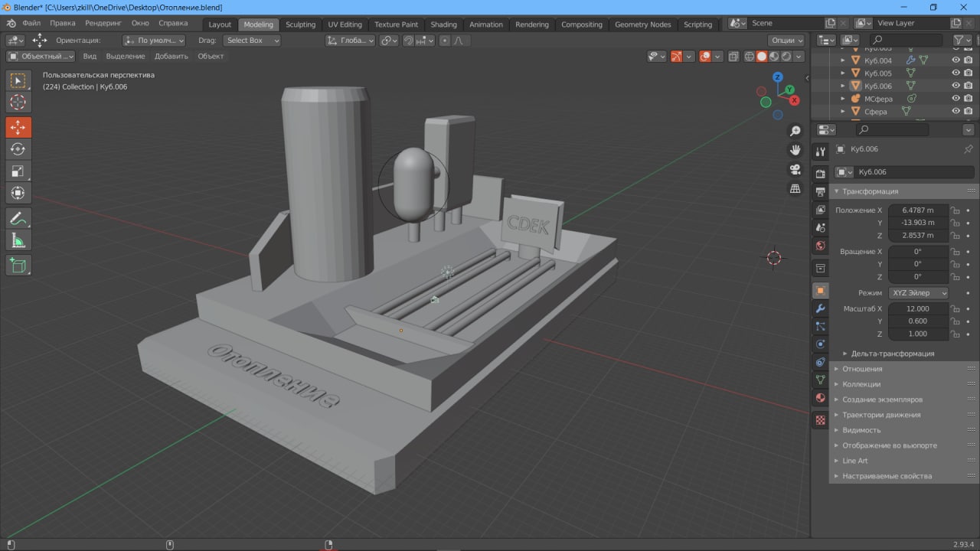Select the Add Cube tool

click(18, 266)
